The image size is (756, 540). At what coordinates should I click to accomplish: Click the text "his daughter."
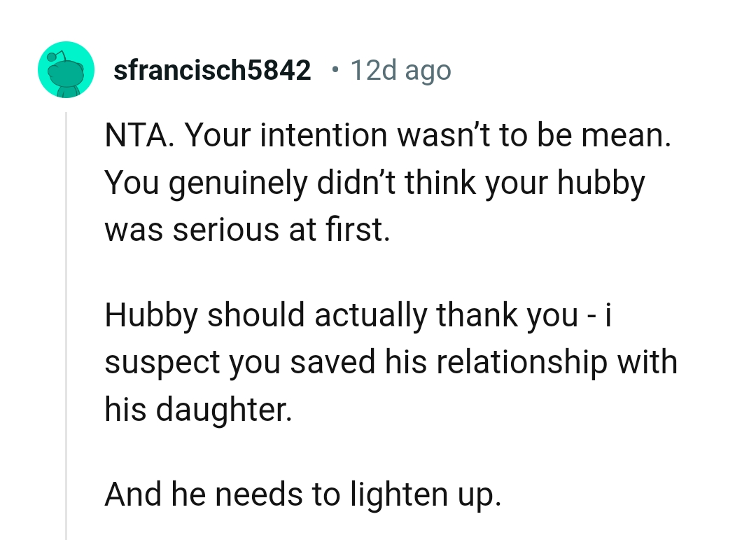point(197,409)
